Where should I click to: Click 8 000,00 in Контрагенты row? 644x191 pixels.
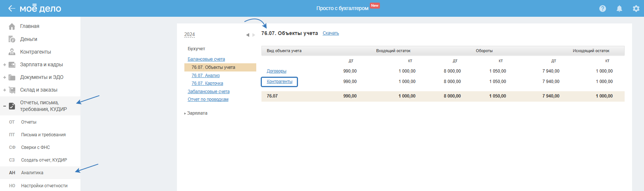click(x=452, y=82)
